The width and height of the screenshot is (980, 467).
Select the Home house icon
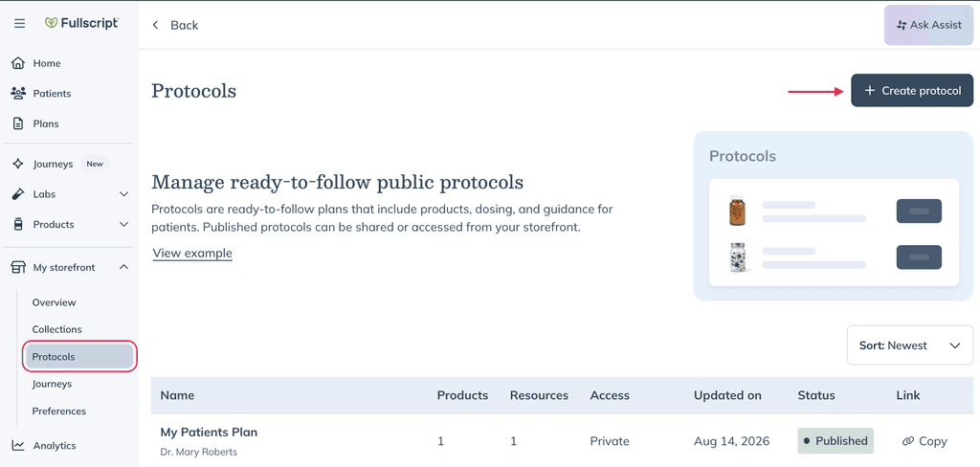pyautogui.click(x=18, y=63)
